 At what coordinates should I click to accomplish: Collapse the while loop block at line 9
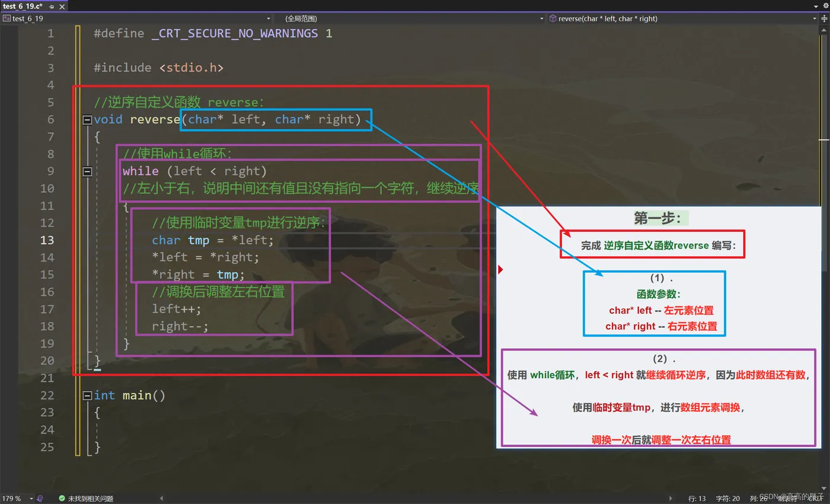[x=87, y=171]
